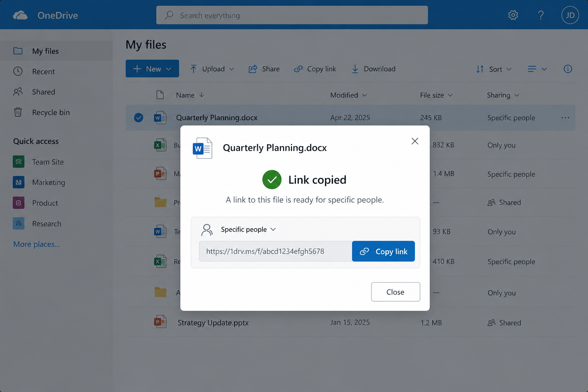The width and height of the screenshot is (588, 392).
Task: Open the Shared section in sidebar
Action: pos(56,92)
